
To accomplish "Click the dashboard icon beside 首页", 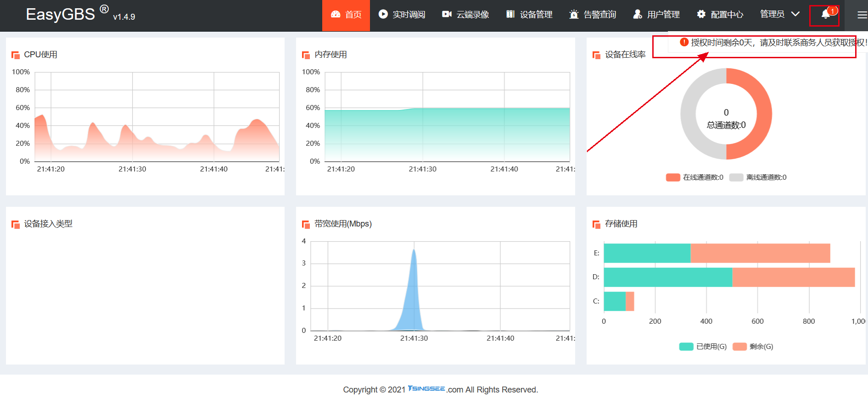I will (336, 14).
